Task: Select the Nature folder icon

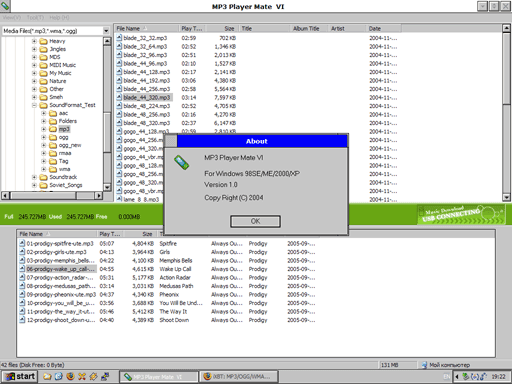Action: [43, 81]
